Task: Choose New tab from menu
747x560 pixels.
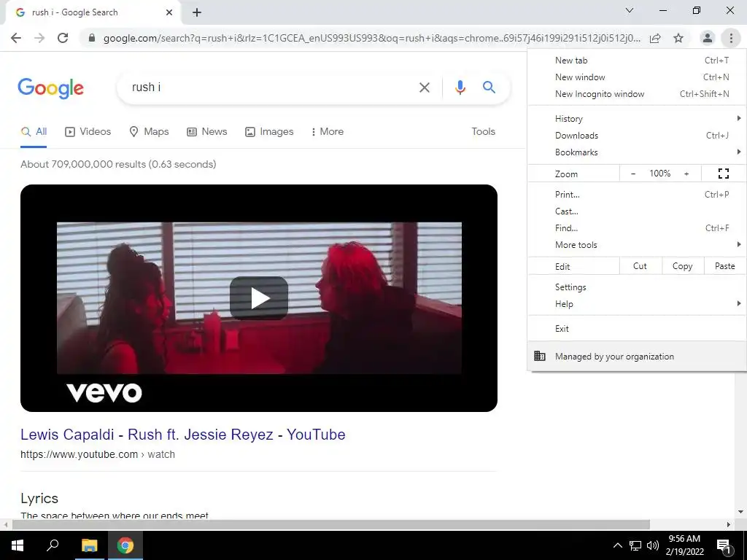Action: [x=637, y=61]
